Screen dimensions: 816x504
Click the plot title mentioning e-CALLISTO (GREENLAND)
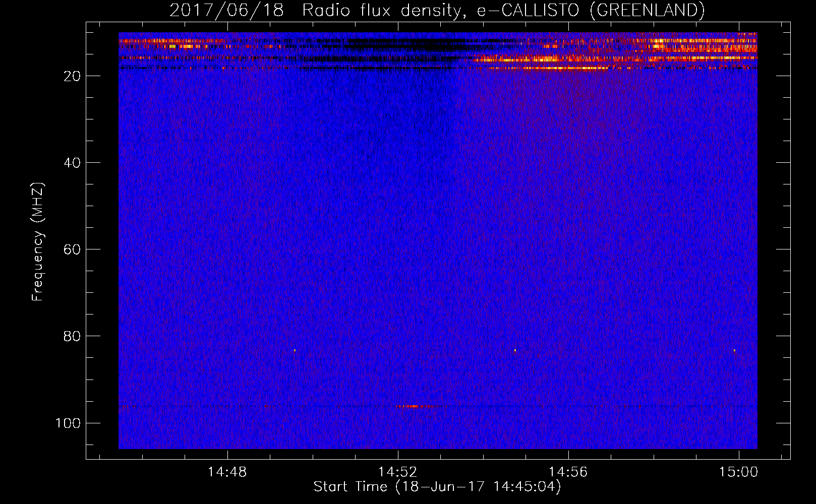[437, 10]
